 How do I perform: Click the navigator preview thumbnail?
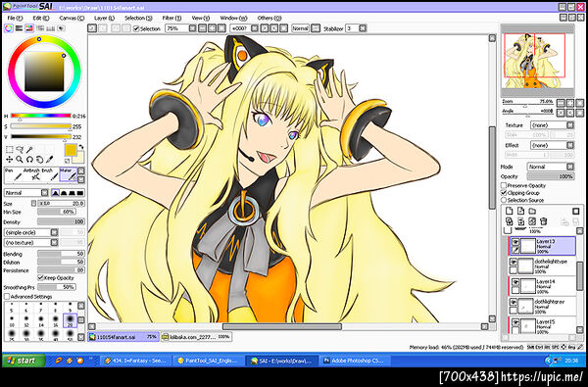(x=537, y=61)
